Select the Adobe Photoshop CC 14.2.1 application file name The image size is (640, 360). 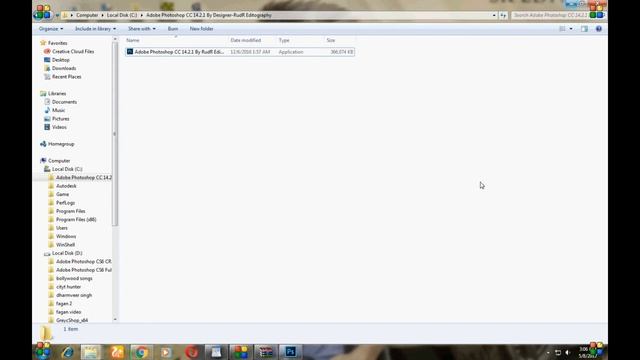tap(179, 52)
